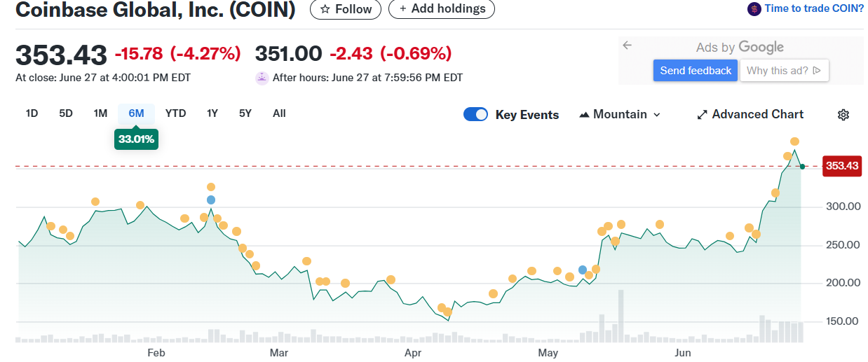Click the tallest volume bar in May
The height and width of the screenshot is (362, 868).
(x=621, y=316)
